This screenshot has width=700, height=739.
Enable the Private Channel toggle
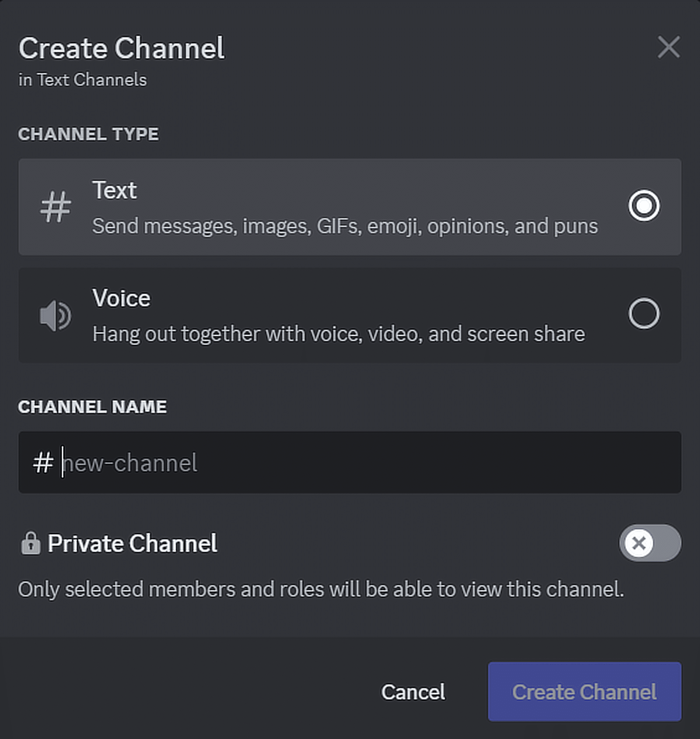[x=650, y=543]
